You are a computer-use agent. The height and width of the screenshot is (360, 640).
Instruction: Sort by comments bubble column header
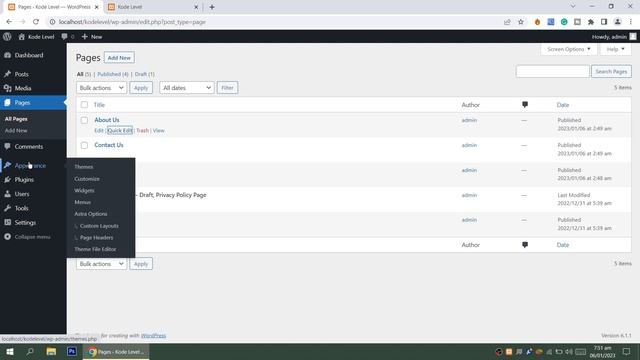[525, 105]
